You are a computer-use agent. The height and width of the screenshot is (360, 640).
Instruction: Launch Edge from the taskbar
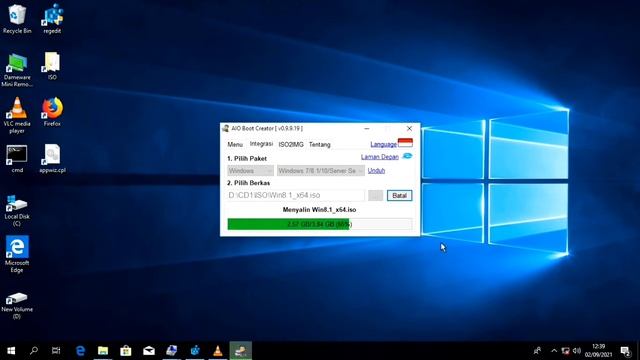coord(80,351)
